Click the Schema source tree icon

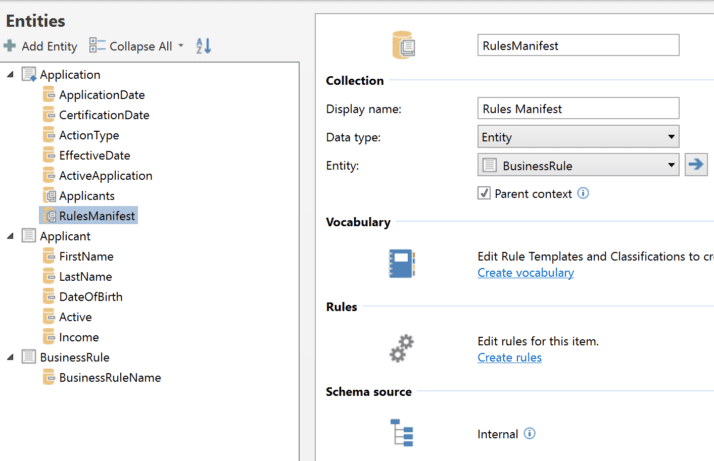[401, 433]
